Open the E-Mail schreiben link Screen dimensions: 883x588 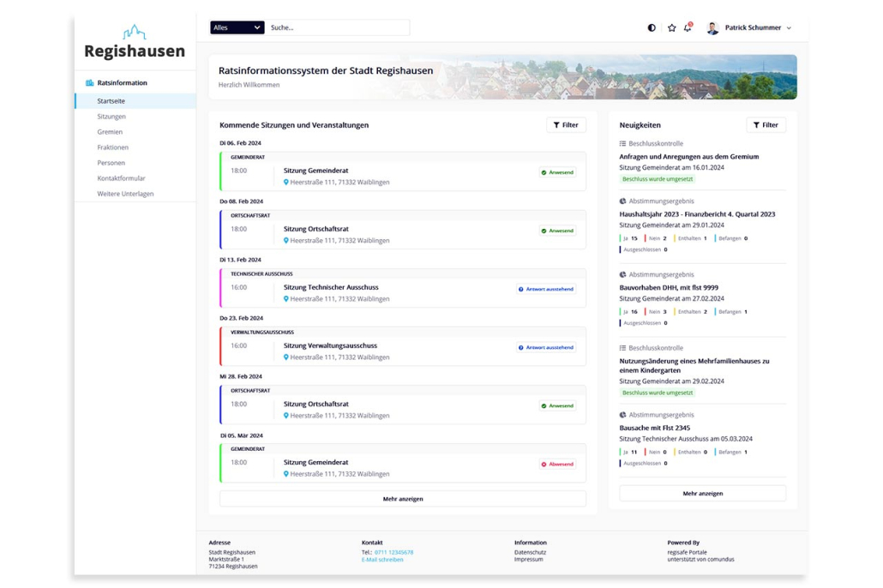pos(382,558)
